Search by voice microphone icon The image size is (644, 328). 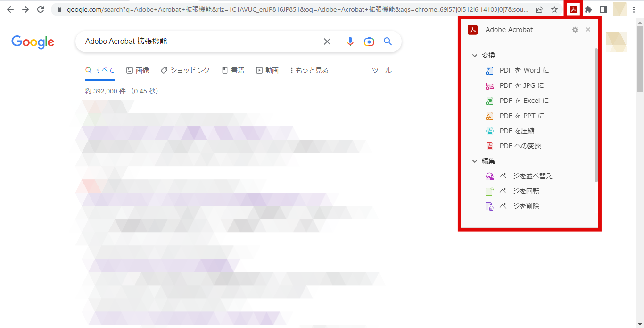click(x=350, y=42)
